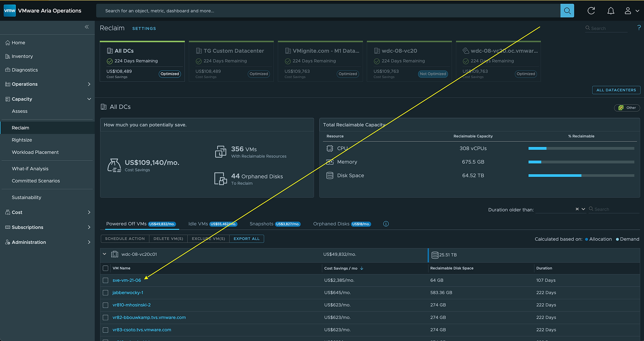
Task: Tick the checkbox for sve-vm-21-06
Action: (105, 280)
